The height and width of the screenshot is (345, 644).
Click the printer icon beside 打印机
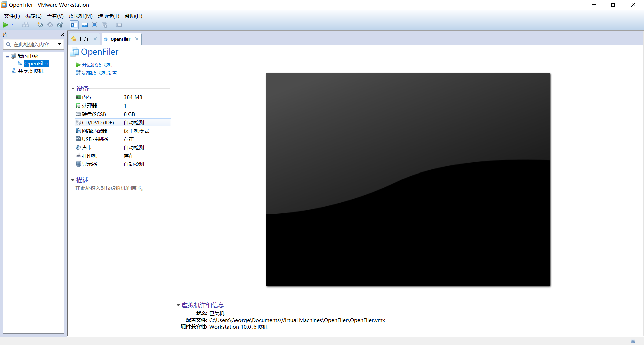coord(78,156)
